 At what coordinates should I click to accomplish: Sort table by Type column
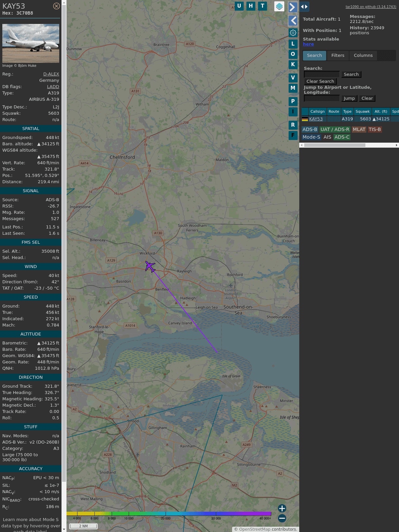[x=347, y=112]
